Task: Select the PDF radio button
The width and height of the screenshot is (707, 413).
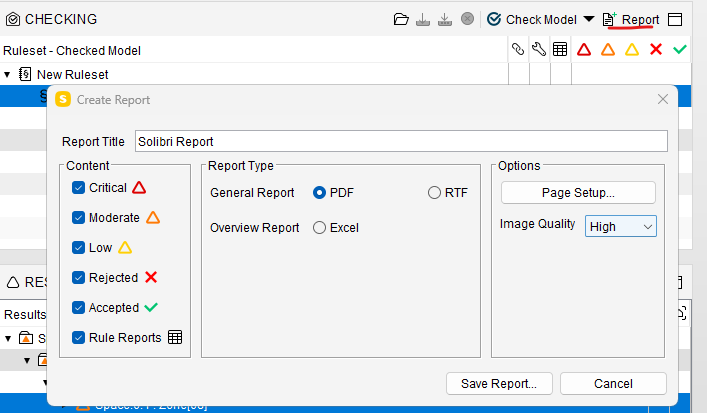Action: point(319,193)
